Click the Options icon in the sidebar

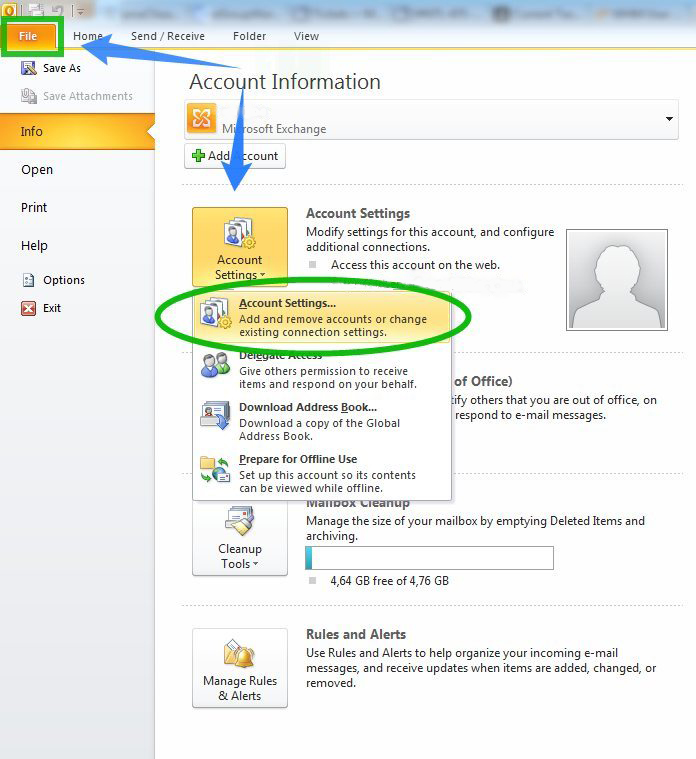tap(29, 280)
